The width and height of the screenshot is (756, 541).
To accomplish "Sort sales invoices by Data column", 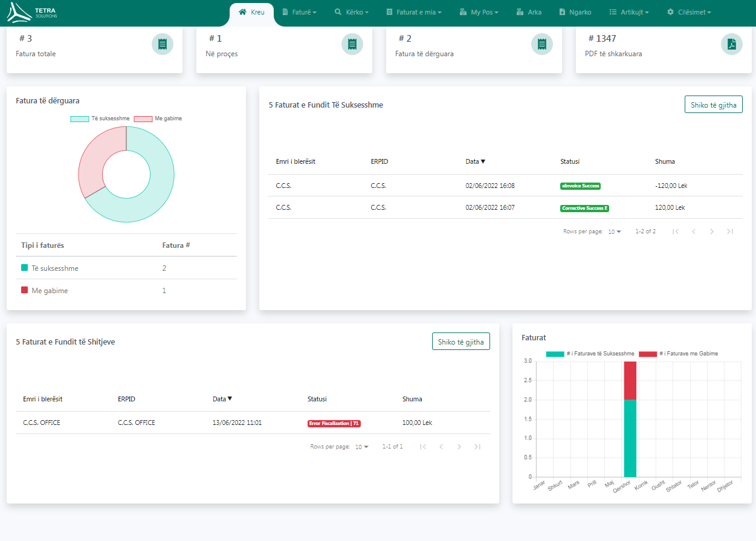I will [223, 399].
